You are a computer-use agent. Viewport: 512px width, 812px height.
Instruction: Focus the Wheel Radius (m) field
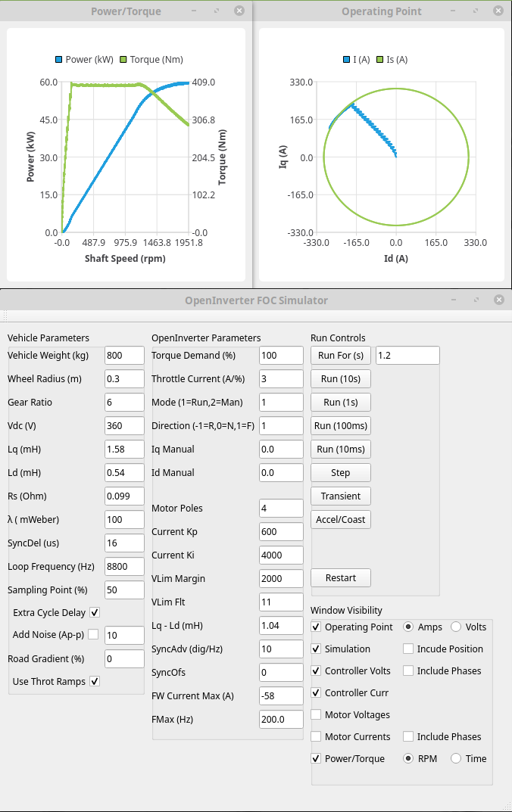click(124, 378)
